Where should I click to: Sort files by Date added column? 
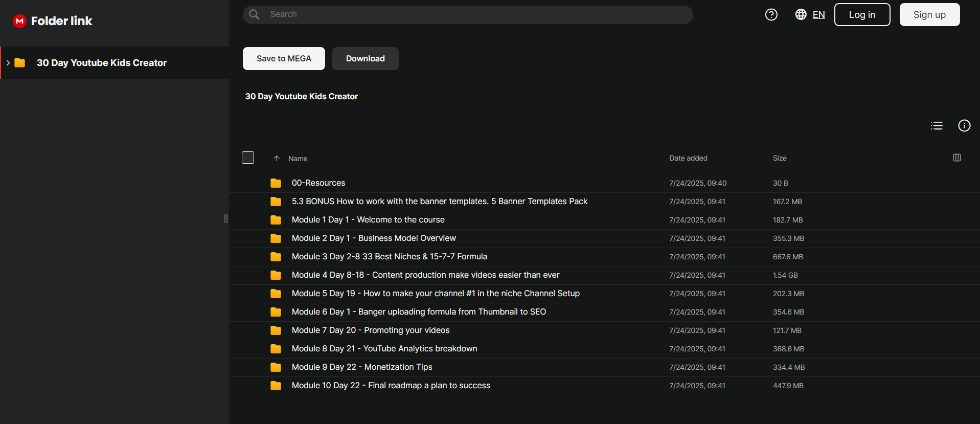[688, 158]
